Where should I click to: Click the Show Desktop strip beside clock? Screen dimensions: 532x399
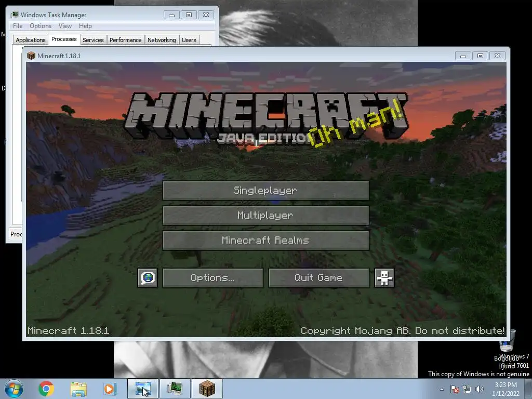click(x=529, y=389)
